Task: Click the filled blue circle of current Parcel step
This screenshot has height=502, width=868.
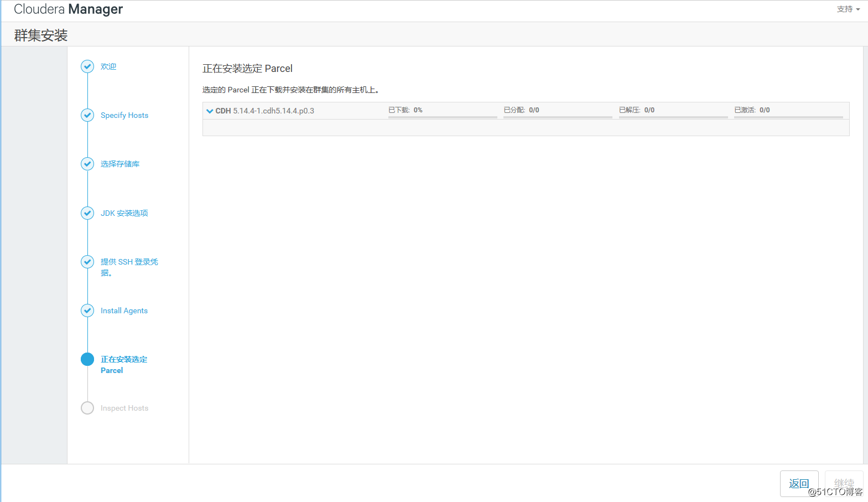Action: click(x=87, y=359)
